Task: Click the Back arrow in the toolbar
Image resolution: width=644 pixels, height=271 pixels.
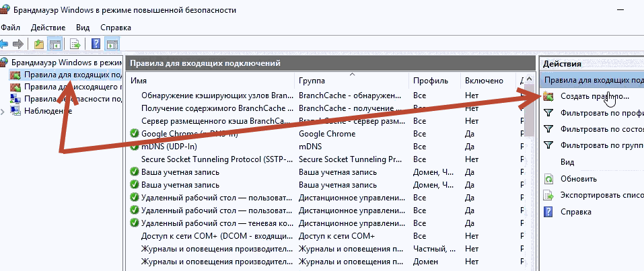Action: (3, 44)
